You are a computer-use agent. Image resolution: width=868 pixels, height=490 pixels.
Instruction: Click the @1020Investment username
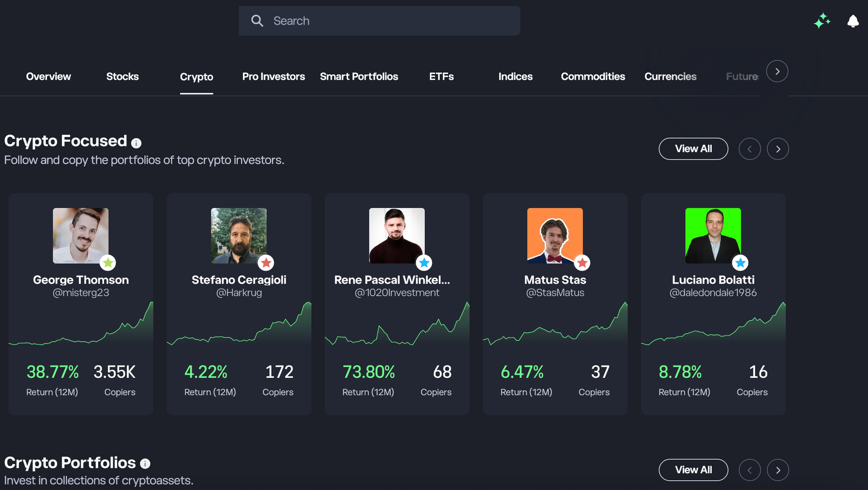(x=397, y=293)
